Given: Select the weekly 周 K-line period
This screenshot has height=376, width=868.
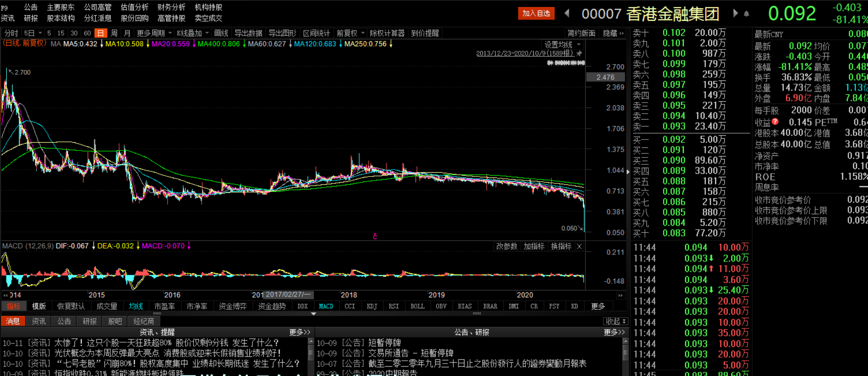Looking at the screenshot, I should click(114, 33).
